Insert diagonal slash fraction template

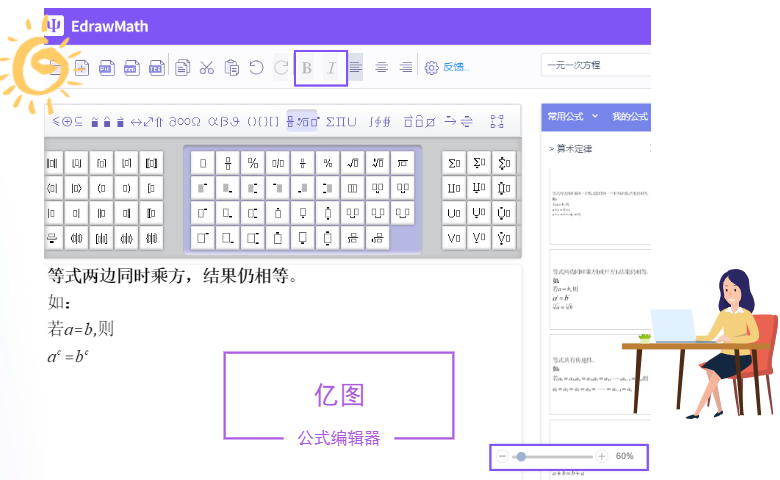pyautogui.click(x=253, y=163)
